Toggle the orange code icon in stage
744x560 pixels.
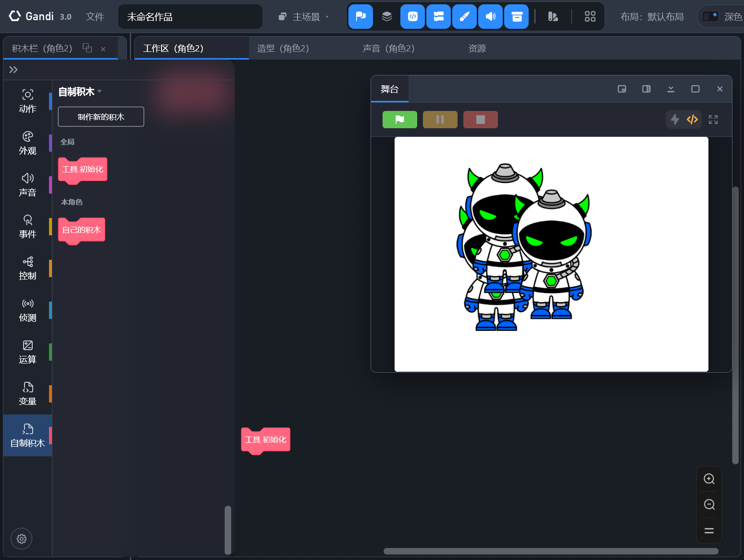(692, 120)
